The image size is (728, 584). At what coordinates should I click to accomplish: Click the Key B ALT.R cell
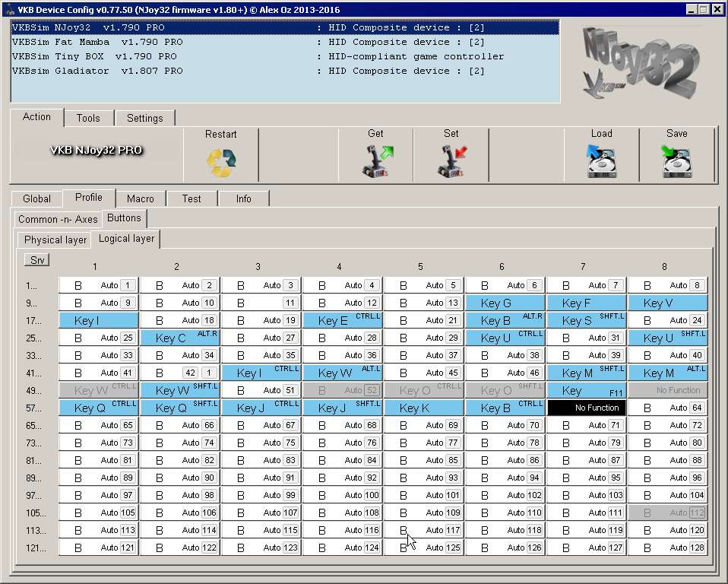[x=505, y=320]
